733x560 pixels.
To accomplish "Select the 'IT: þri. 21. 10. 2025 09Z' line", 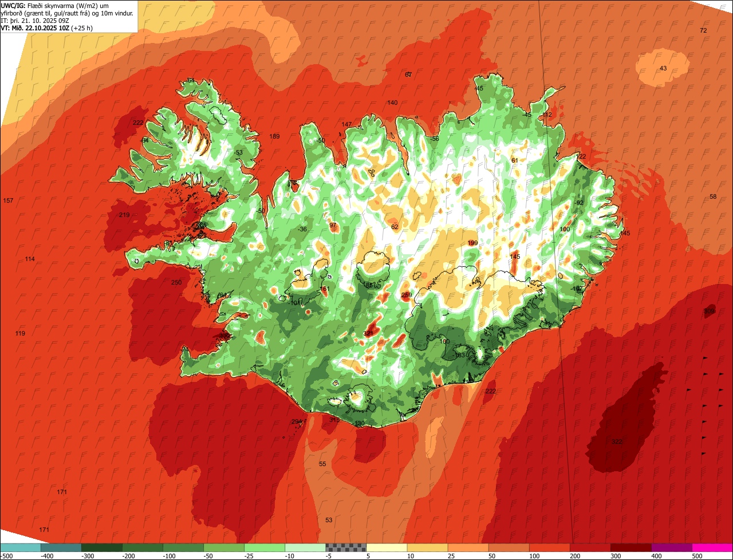I will coord(35,20).
